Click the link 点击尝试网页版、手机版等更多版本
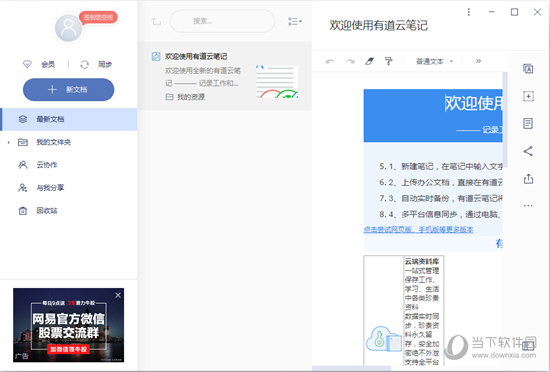The width and height of the screenshot is (550, 372). [x=418, y=229]
